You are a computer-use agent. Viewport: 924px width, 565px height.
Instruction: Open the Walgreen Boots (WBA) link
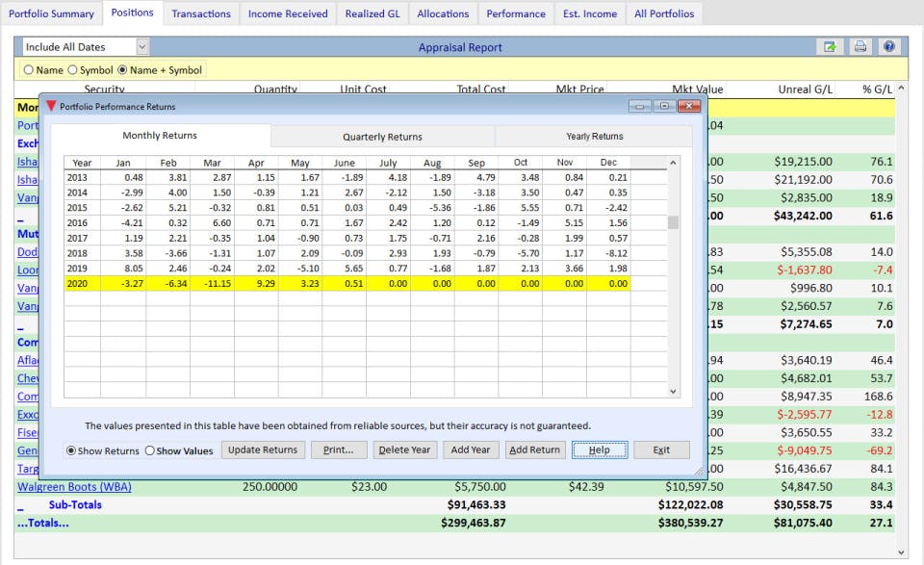click(74, 487)
